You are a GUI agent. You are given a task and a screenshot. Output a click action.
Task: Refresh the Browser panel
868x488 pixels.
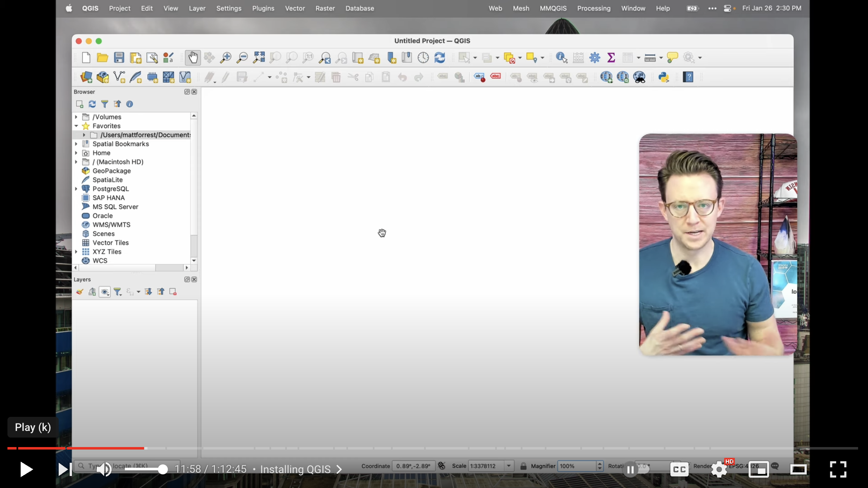click(x=92, y=104)
